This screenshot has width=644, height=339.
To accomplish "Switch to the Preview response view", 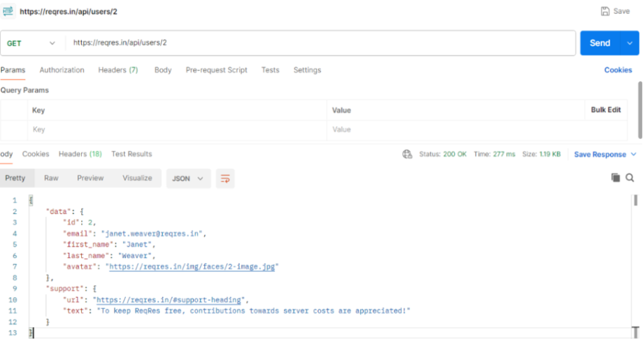I will [90, 178].
